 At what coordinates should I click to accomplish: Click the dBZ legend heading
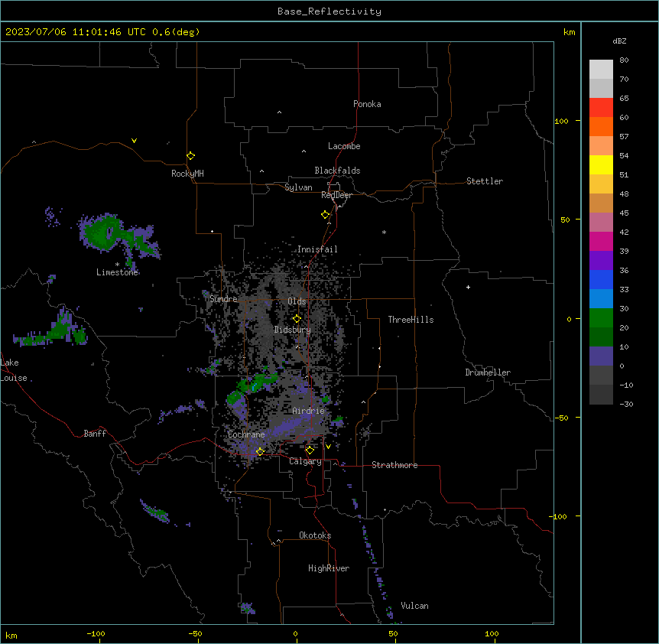point(619,41)
